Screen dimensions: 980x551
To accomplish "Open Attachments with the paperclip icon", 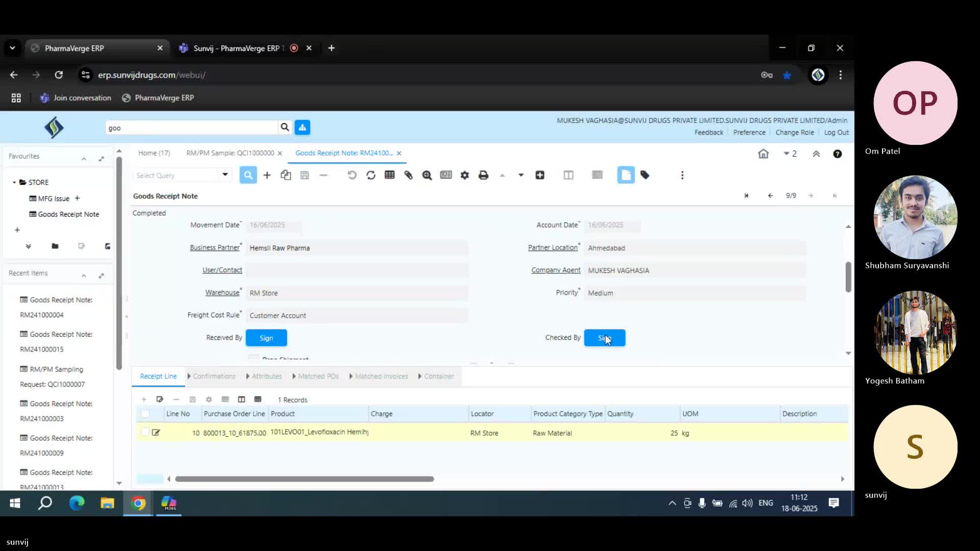I will 408,175.
